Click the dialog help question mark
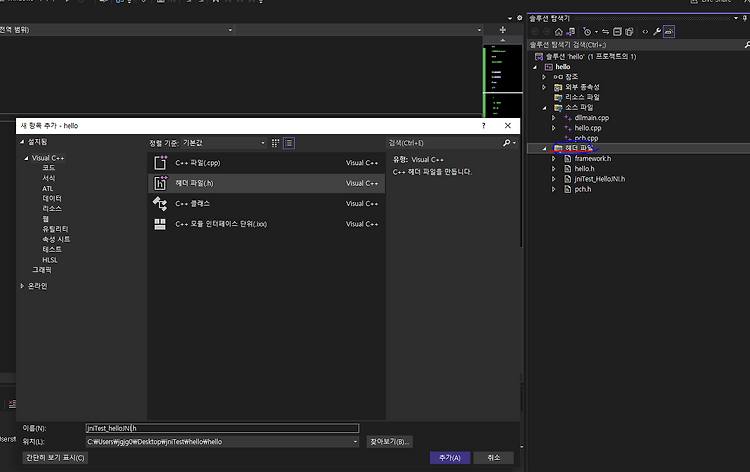750x472 pixels. tap(484, 126)
